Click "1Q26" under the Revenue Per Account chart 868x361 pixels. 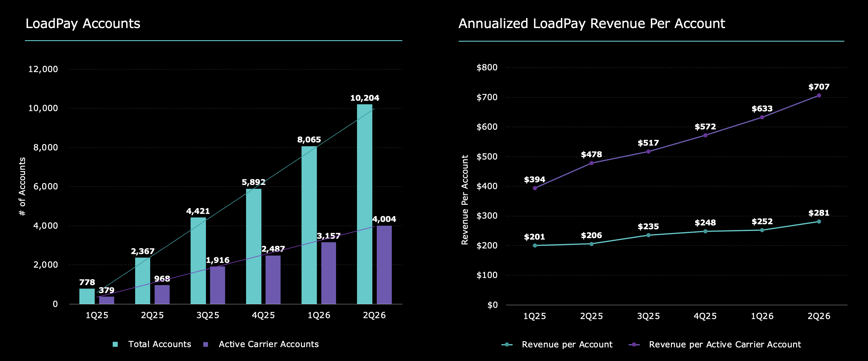(762, 316)
